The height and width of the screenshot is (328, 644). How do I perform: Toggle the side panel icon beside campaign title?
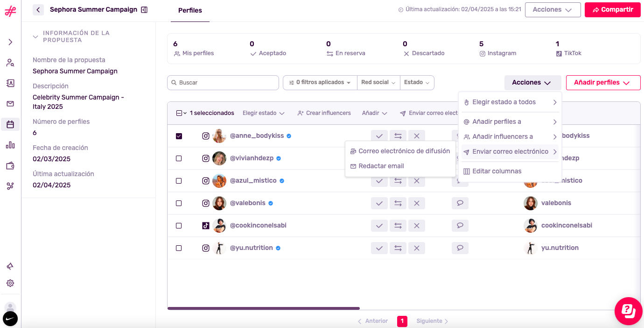144,9
